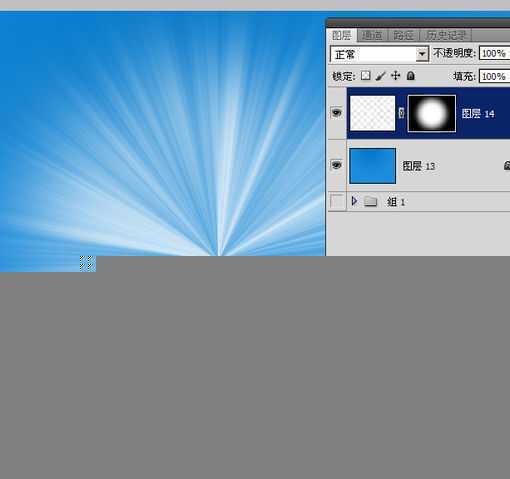The height and width of the screenshot is (479, 510).
Task: Toggle lock image pixels brush icon
Action: coord(380,76)
